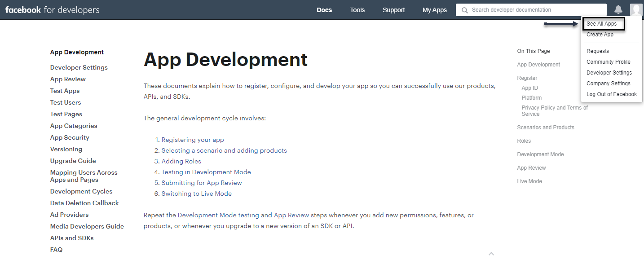Choose Company Settings in profile menu
The width and height of the screenshot is (644, 264).
click(x=609, y=84)
